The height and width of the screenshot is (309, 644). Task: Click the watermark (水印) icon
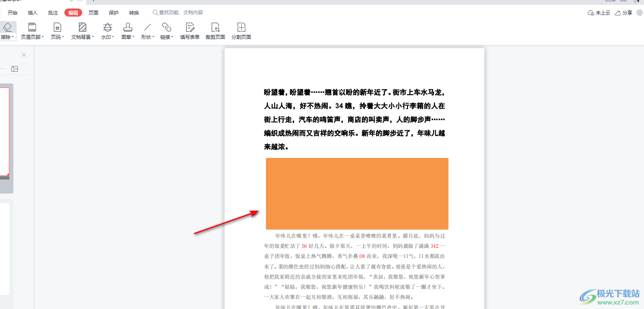point(108,27)
